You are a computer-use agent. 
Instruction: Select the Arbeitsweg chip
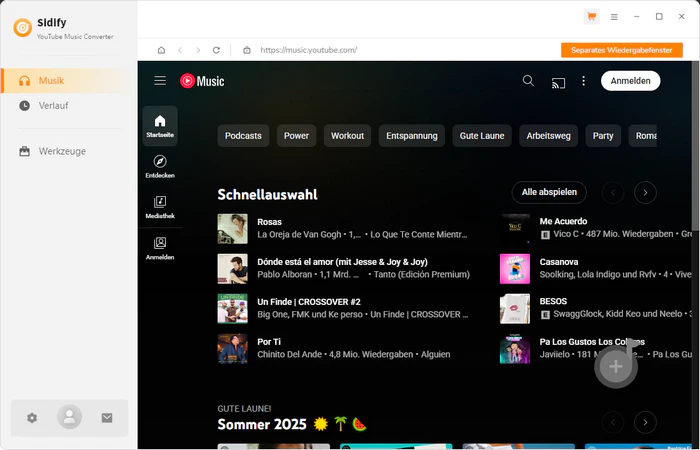(549, 136)
